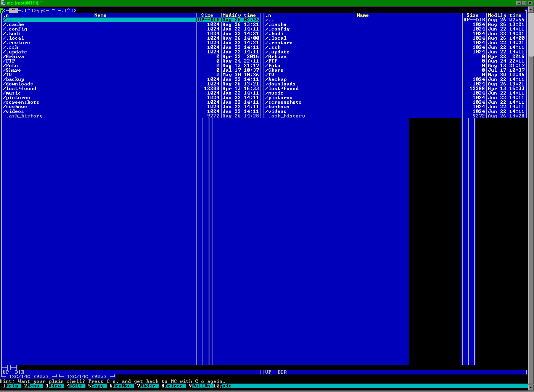Click the 4 Edit button
The image size is (534, 392).
pos(76,386)
